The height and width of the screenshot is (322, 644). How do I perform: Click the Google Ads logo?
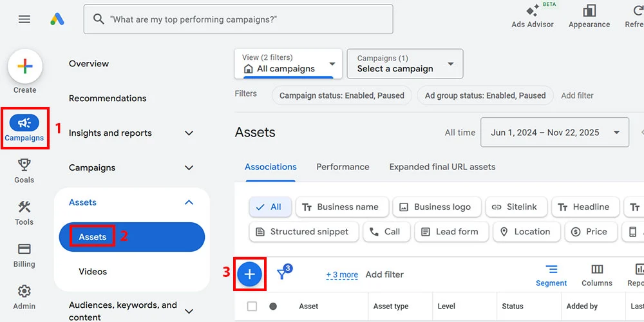pyautogui.click(x=57, y=19)
